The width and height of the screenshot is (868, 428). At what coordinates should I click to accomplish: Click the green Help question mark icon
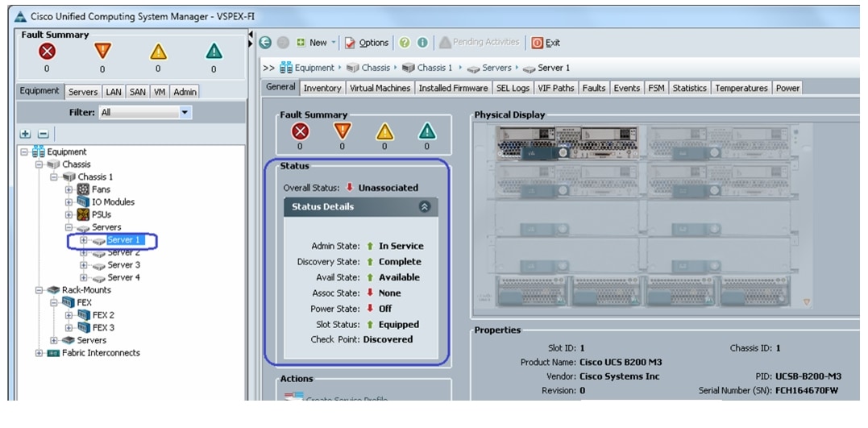(x=405, y=43)
